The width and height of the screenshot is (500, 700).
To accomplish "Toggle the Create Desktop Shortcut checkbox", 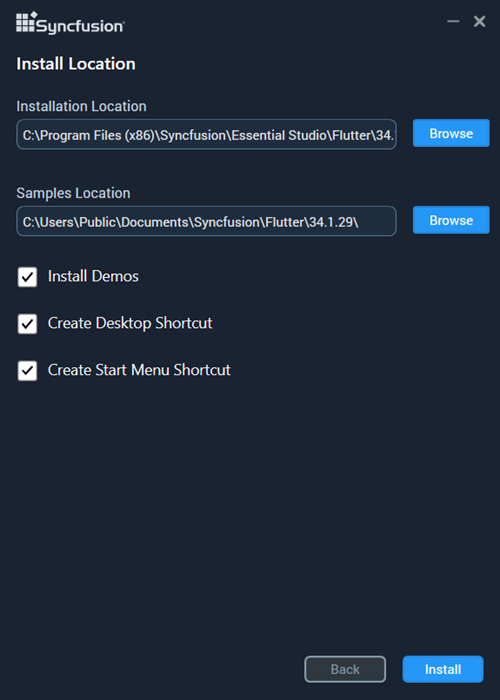I will pos(27,324).
